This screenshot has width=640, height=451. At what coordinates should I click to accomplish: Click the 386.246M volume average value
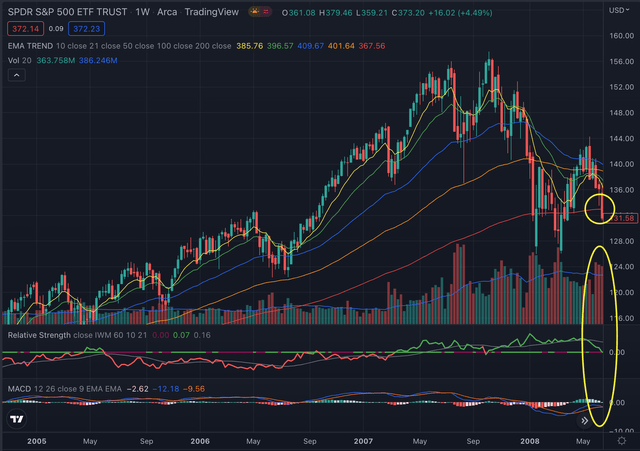click(x=98, y=60)
